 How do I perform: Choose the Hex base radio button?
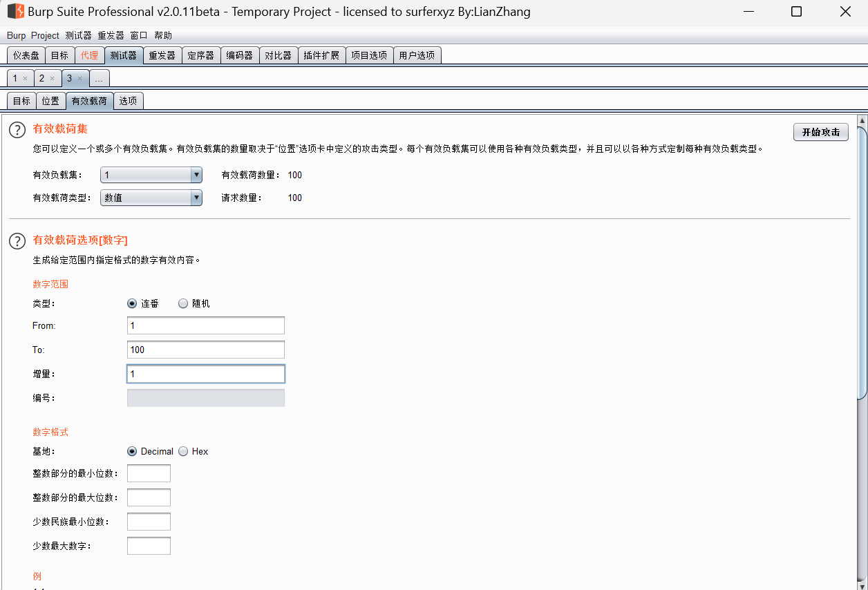tap(183, 451)
